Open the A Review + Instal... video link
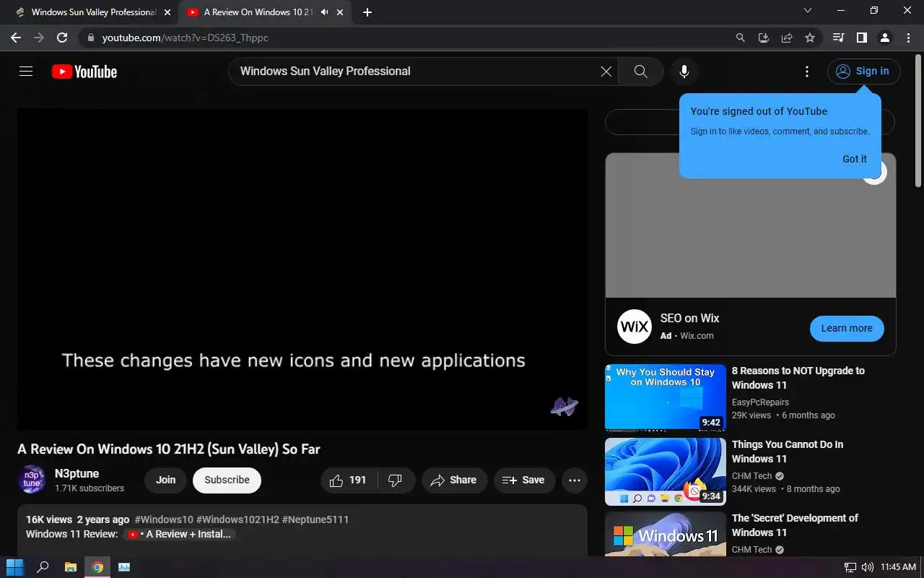Screen dimensions: 924x578 [179, 535]
